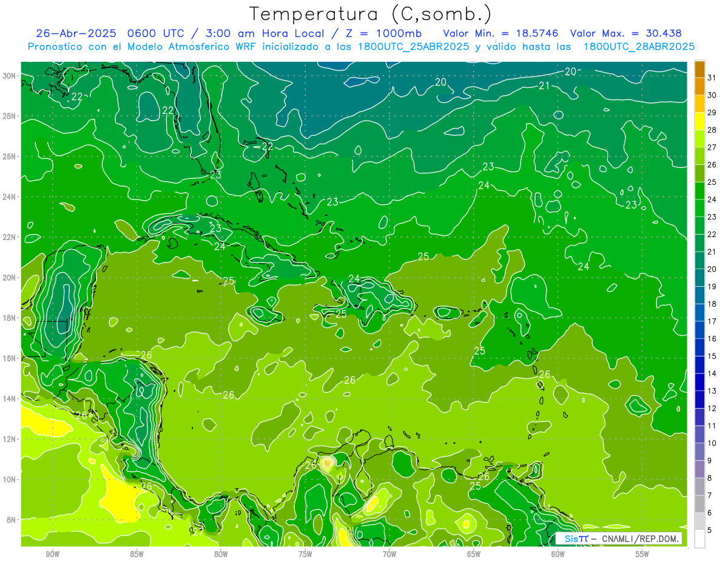The width and height of the screenshot is (728, 562).
Task: Click colorbar scale value 30
Action: 712,95
